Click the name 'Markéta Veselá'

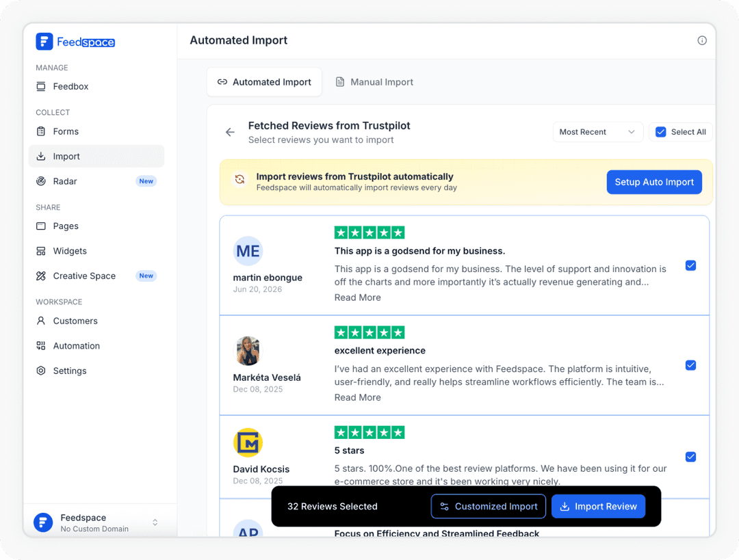click(267, 377)
